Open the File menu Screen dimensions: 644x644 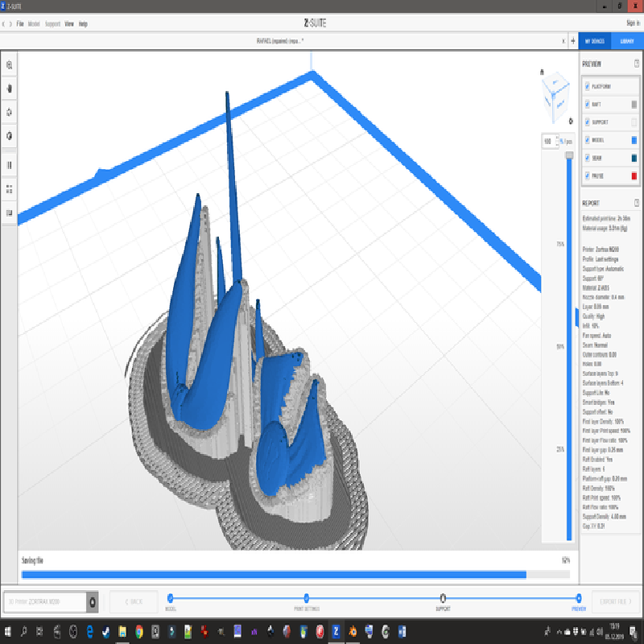coord(20,24)
